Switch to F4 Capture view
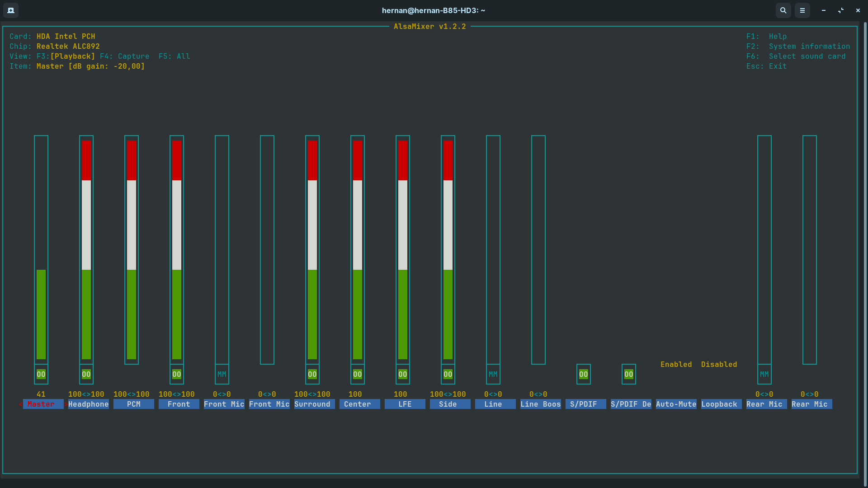This screenshot has width=868, height=488. point(125,56)
